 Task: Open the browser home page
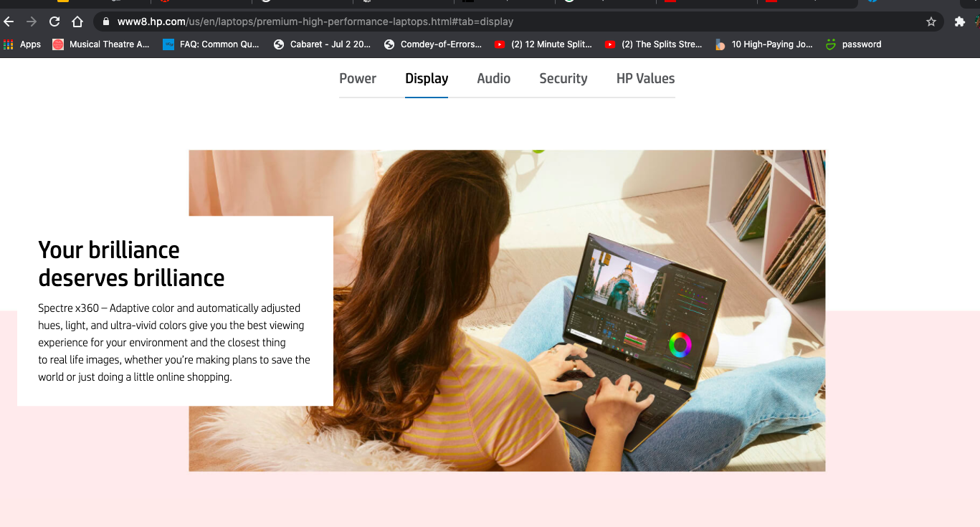point(77,22)
